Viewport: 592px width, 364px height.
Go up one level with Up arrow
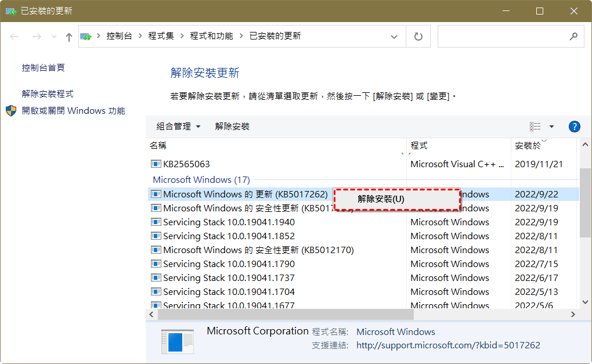(x=68, y=37)
